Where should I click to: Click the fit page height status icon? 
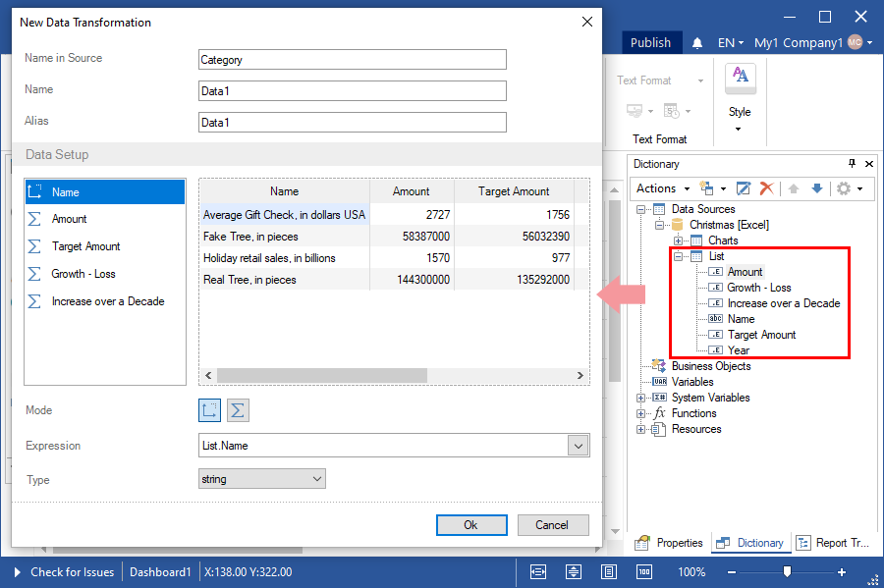tap(574, 572)
